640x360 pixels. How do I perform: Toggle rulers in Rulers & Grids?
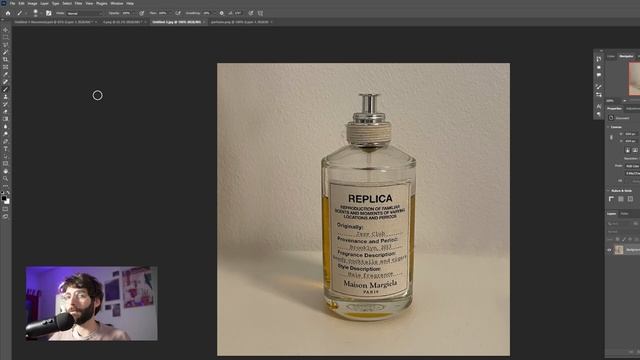611,199
